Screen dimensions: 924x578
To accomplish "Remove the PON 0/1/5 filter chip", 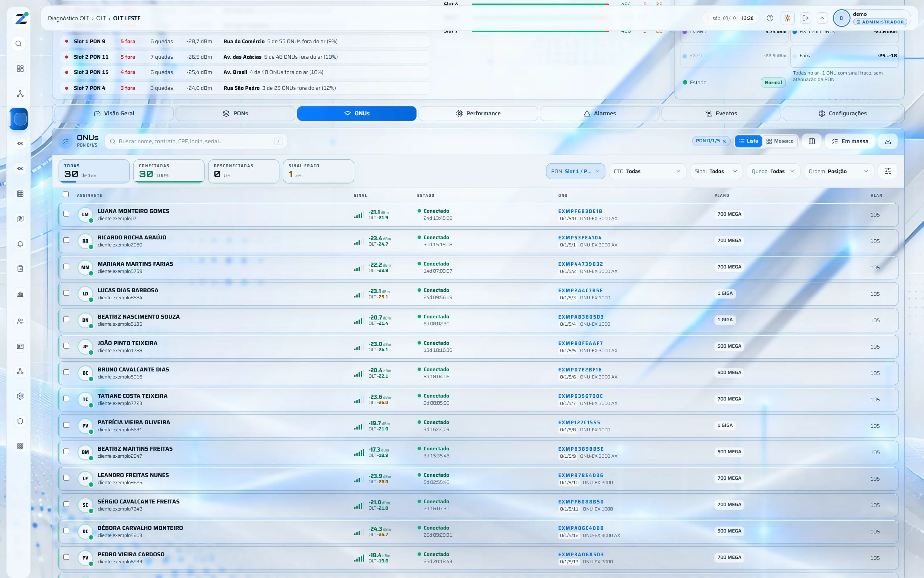I will pos(724,141).
